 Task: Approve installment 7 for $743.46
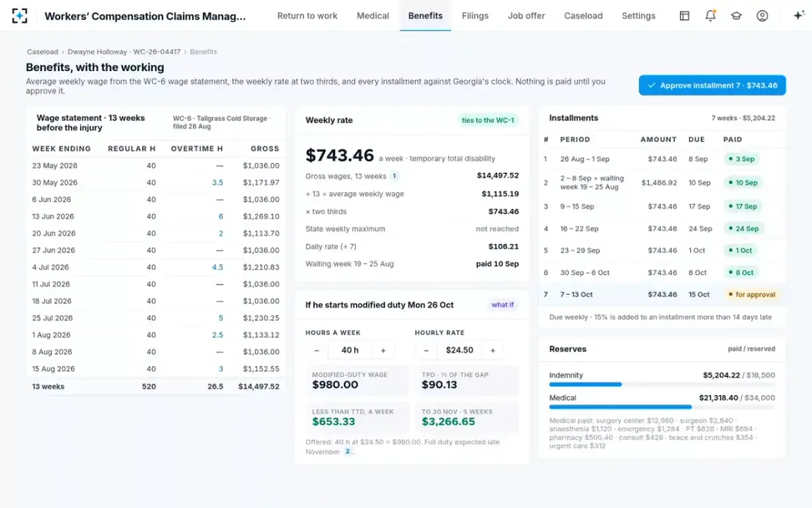tap(712, 85)
